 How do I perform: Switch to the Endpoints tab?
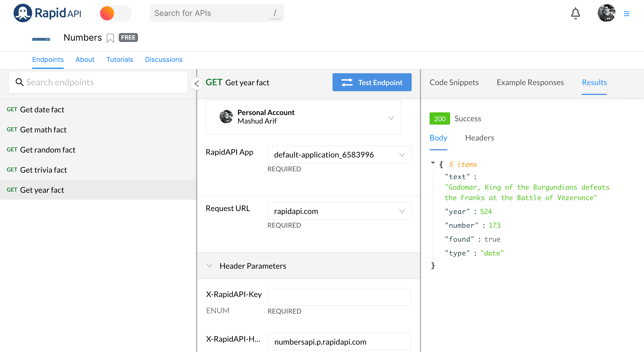point(48,59)
